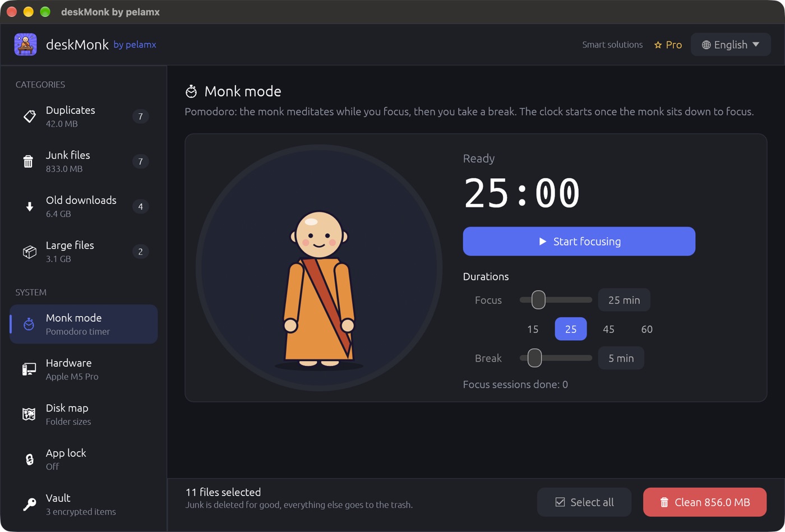Viewport: 785px width, 532px height.
Task: Open the Smart solutions link
Action: (x=612, y=45)
